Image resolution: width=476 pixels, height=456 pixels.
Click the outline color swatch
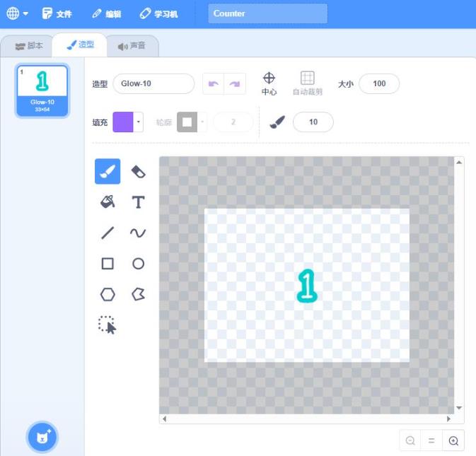coord(187,122)
